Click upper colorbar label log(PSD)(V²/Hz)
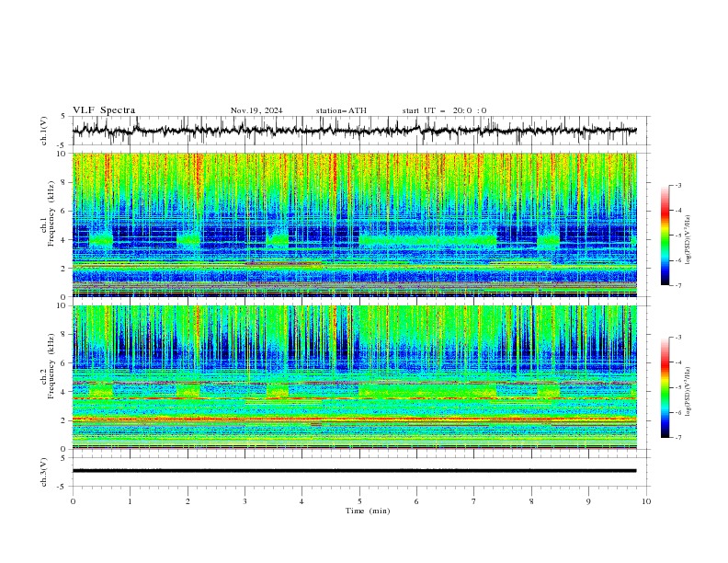 688,240
